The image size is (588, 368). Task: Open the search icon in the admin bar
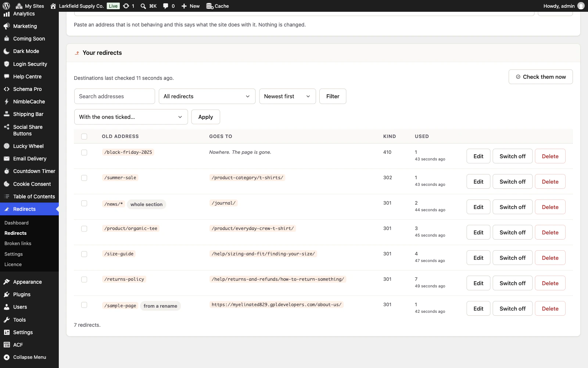(x=143, y=6)
